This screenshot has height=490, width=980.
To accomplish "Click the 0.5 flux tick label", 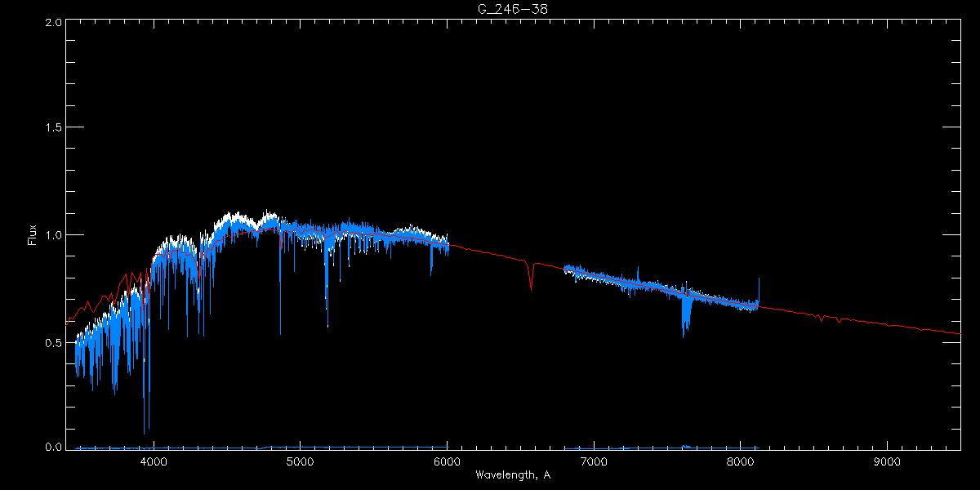I will tap(52, 342).
